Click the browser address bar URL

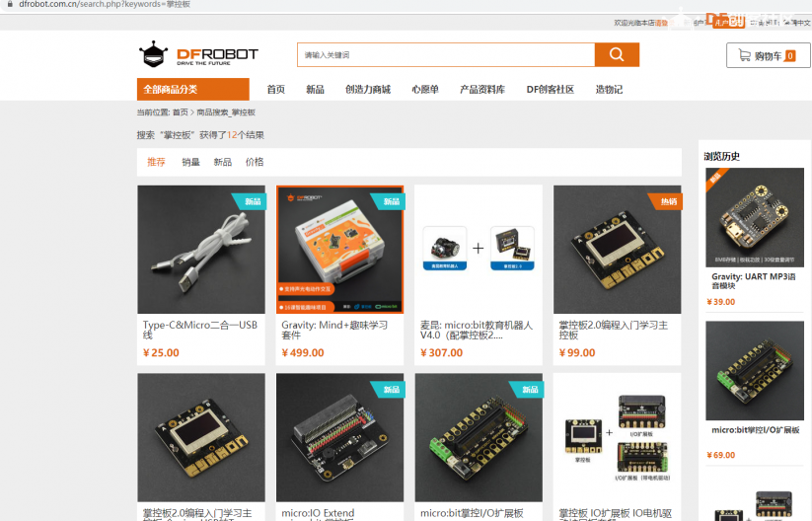point(105,4)
